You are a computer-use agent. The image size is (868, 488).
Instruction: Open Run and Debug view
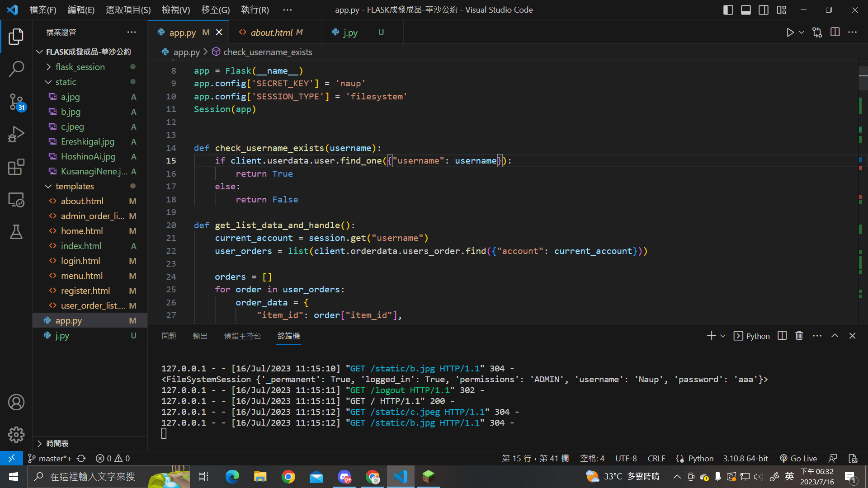(x=16, y=134)
